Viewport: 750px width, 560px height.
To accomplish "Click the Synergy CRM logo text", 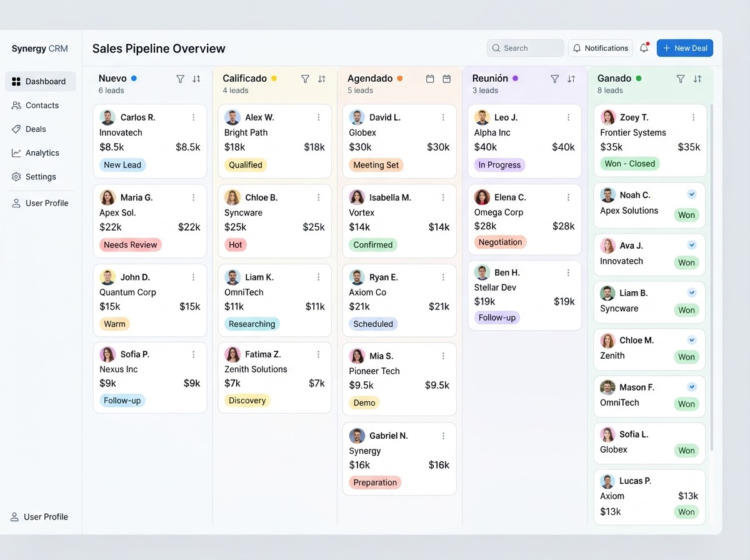I will 40,49.
